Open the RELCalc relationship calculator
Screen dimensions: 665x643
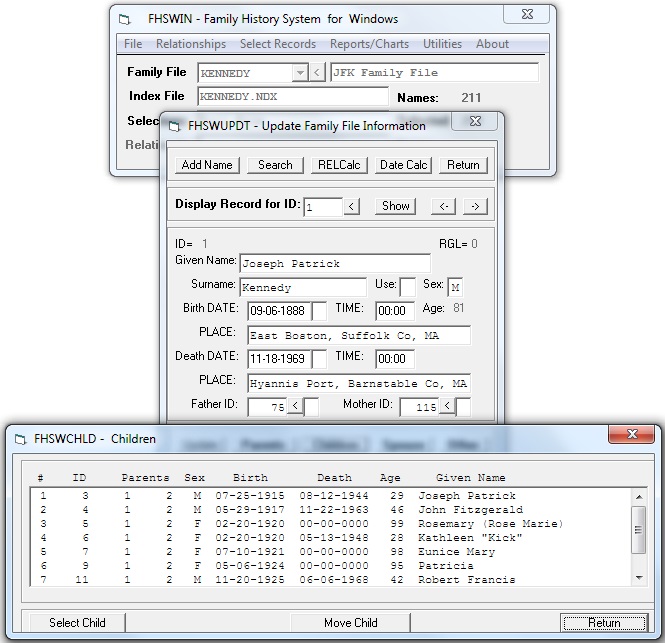click(339, 165)
